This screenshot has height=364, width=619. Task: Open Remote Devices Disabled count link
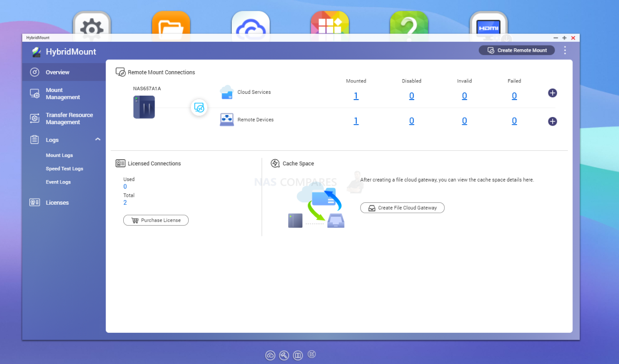point(411,121)
